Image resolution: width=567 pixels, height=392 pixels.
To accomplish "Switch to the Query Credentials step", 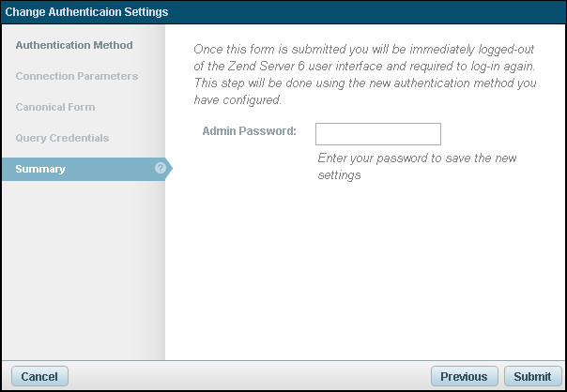I will [62, 138].
